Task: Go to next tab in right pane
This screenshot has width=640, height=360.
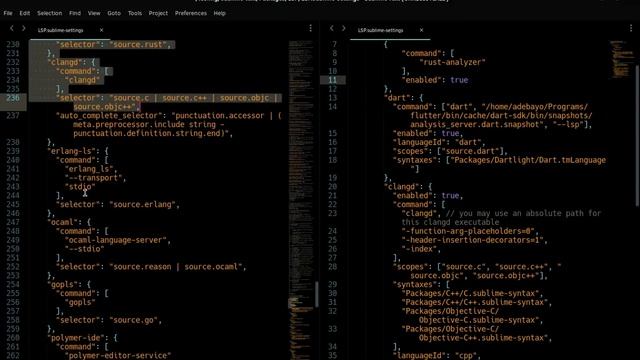Action: 344,28
